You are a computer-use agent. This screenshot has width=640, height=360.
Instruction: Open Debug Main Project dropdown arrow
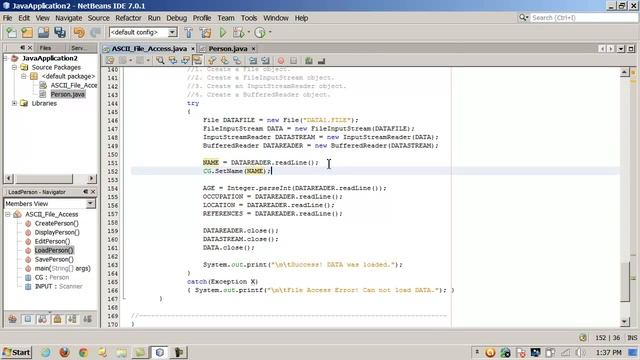248,33
